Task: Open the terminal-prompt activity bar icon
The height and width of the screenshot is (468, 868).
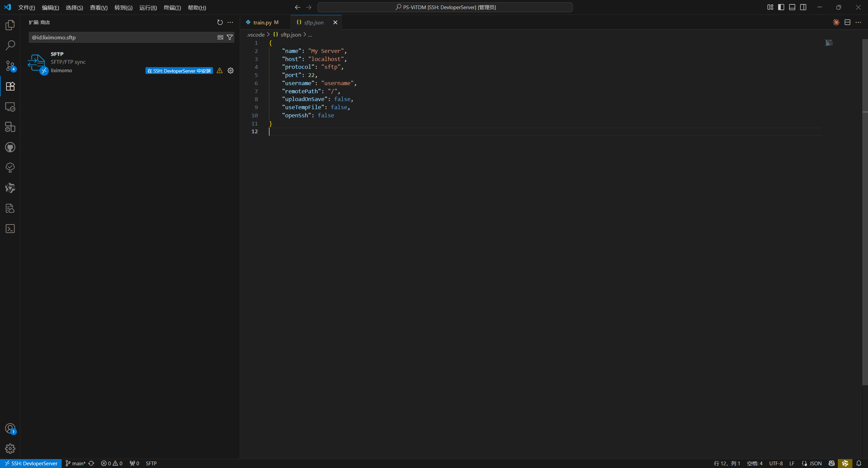Action: 10,229
